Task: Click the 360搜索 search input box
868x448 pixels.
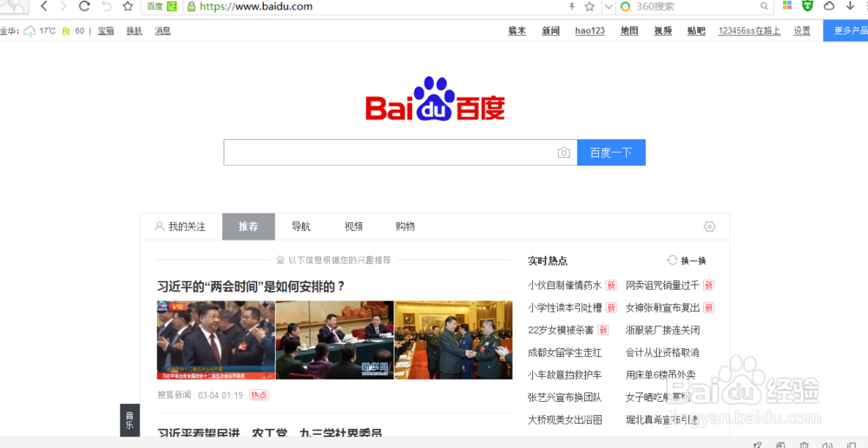Action: coord(696,7)
